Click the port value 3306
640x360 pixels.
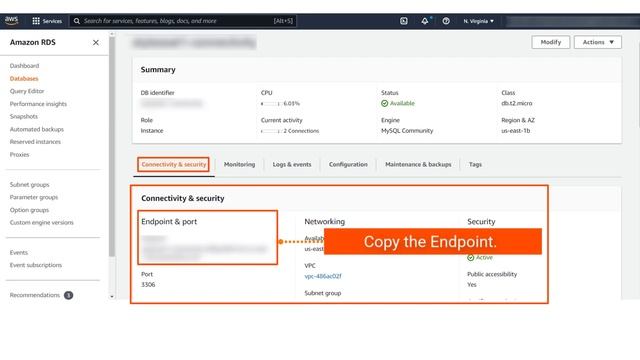tap(148, 285)
